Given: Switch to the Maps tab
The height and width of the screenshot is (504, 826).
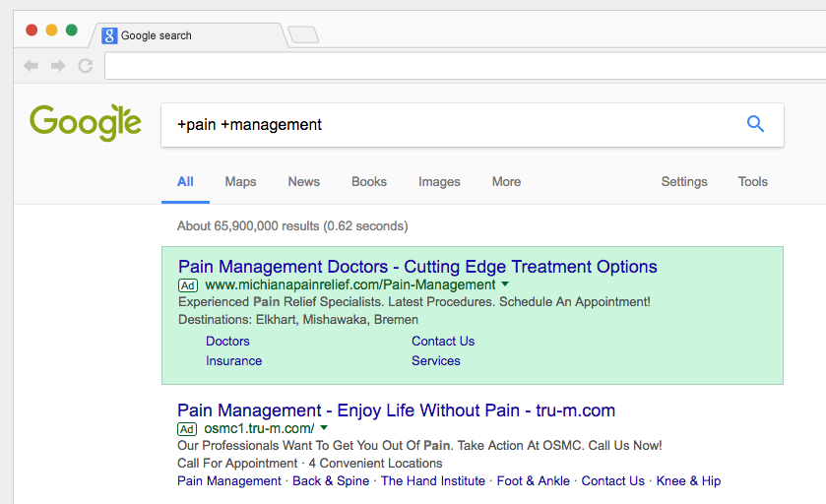Looking at the screenshot, I should click(x=241, y=182).
